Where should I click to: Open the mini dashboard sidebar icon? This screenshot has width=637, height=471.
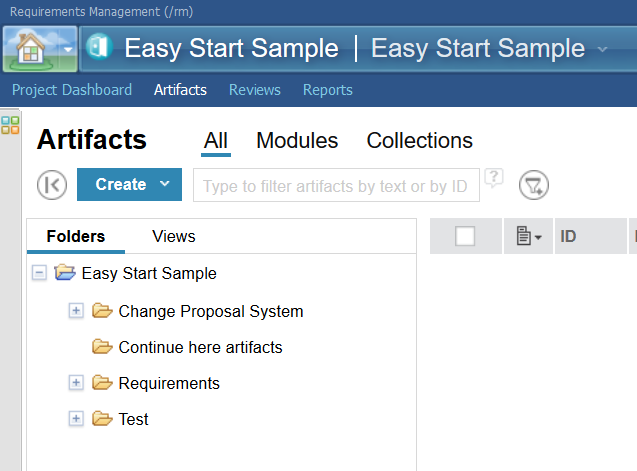click(x=11, y=125)
